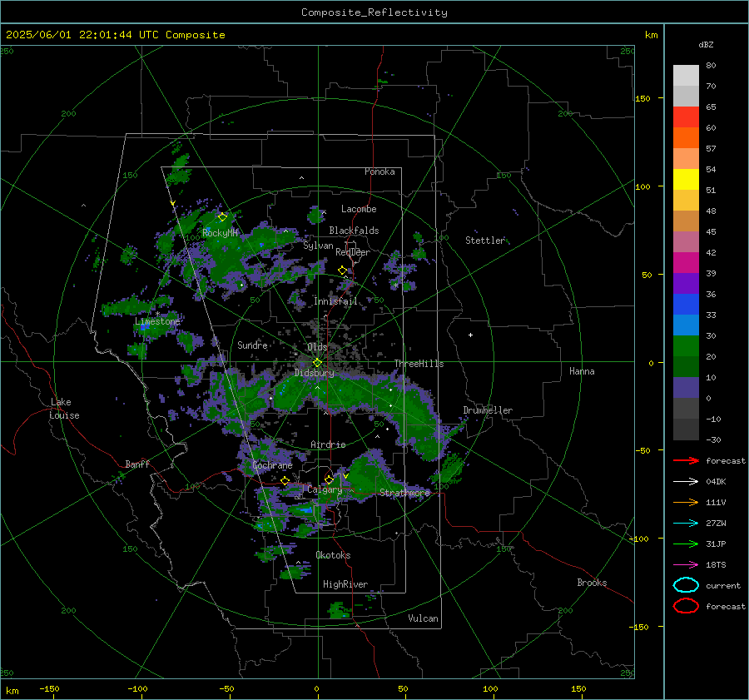Click the 2025/06/01 22:01:44 UTC timestamp
The height and width of the screenshot is (700, 749).
(82, 35)
